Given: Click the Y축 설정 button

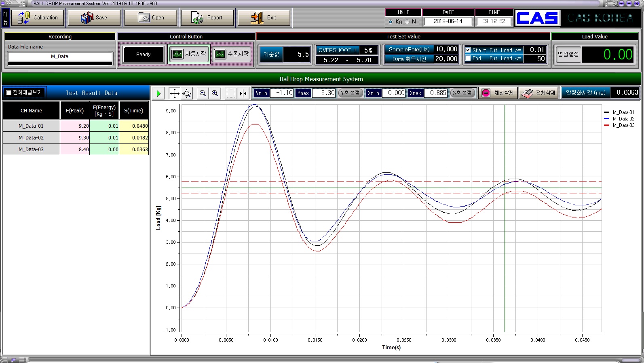Looking at the screenshot, I should [350, 93].
